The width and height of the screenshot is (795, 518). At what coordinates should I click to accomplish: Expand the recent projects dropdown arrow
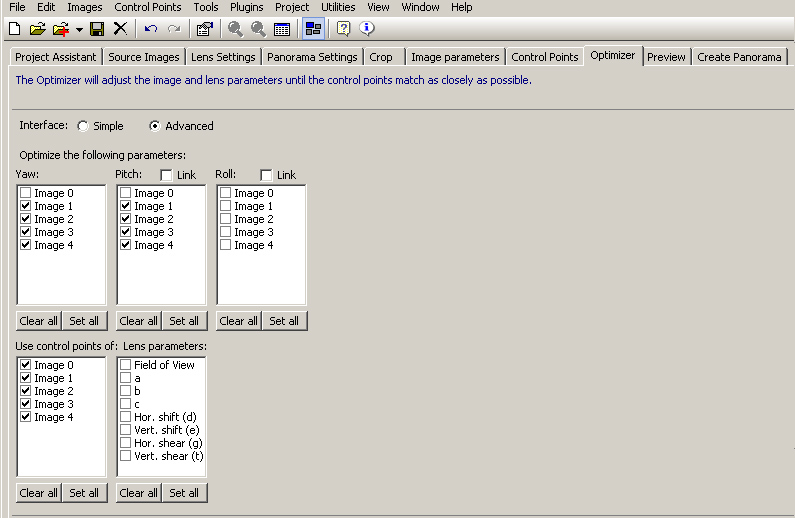(x=79, y=29)
